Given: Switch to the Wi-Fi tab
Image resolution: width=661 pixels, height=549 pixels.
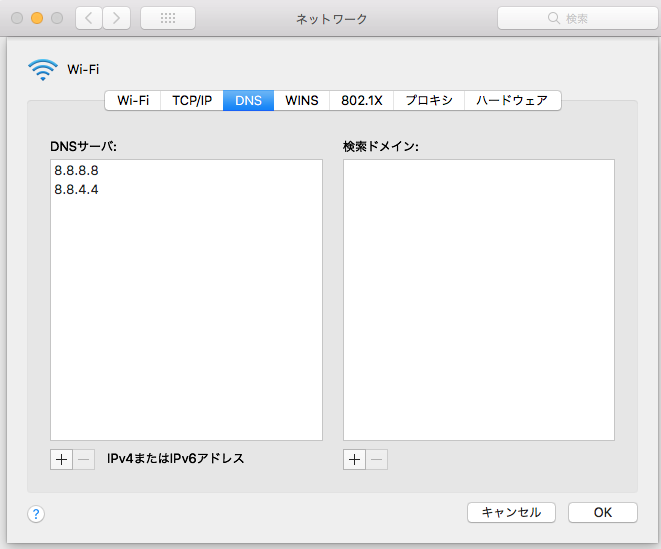Looking at the screenshot, I should coord(133,100).
